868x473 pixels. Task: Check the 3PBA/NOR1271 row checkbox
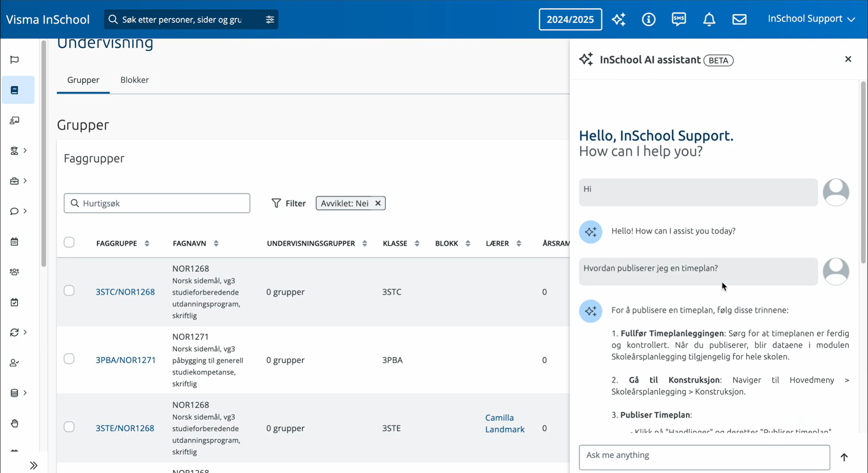(x=69, y=359)
